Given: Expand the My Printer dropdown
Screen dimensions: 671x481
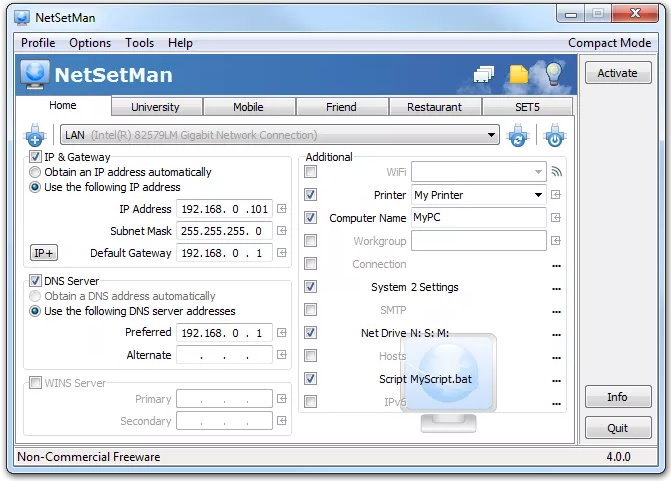Looking at the screenshot, I should click(x=538, y=195).
